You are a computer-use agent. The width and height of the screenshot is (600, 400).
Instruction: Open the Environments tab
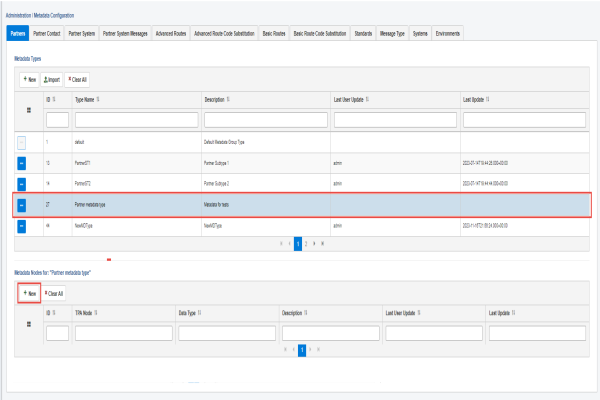coord(449,34)
